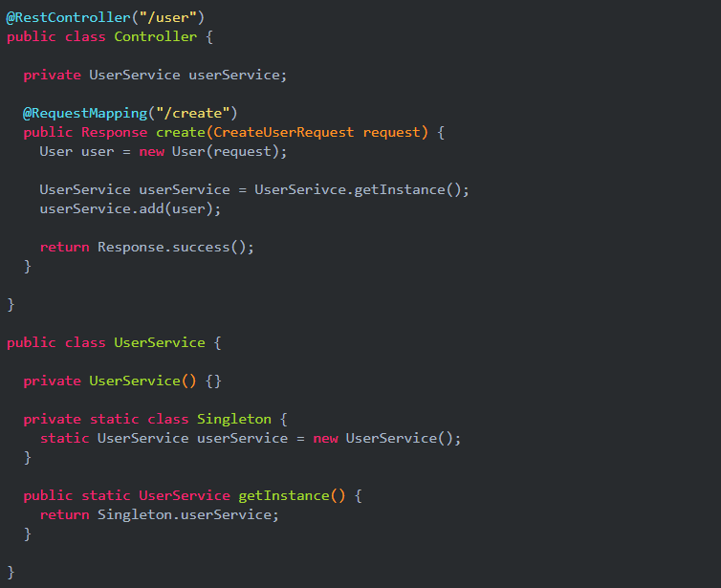This screenshot has width=721, height=588.
Task: Click 'new User(request);' expression
Action: (x=213, y=152)
